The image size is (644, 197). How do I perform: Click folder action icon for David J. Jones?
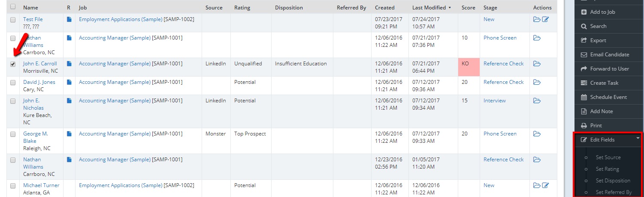click(536, 82)
